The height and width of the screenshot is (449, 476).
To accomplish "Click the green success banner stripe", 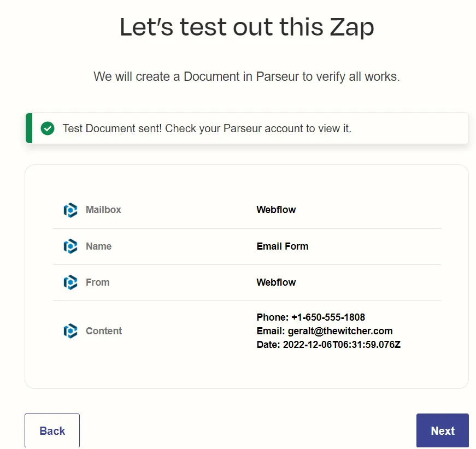I will tap(27, 128).
